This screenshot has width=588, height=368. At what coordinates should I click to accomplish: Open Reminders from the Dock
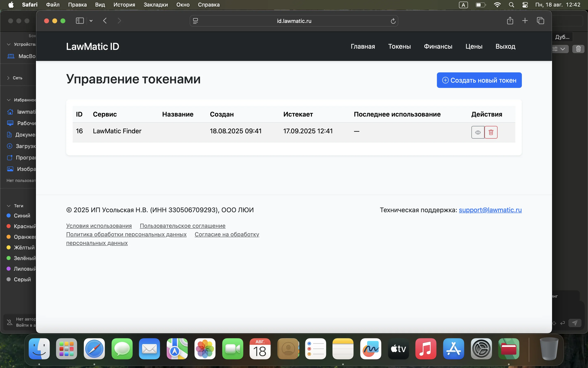315,349
